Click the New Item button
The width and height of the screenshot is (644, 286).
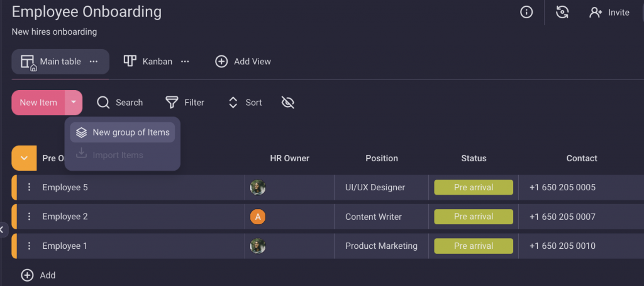tap(38, 102)
